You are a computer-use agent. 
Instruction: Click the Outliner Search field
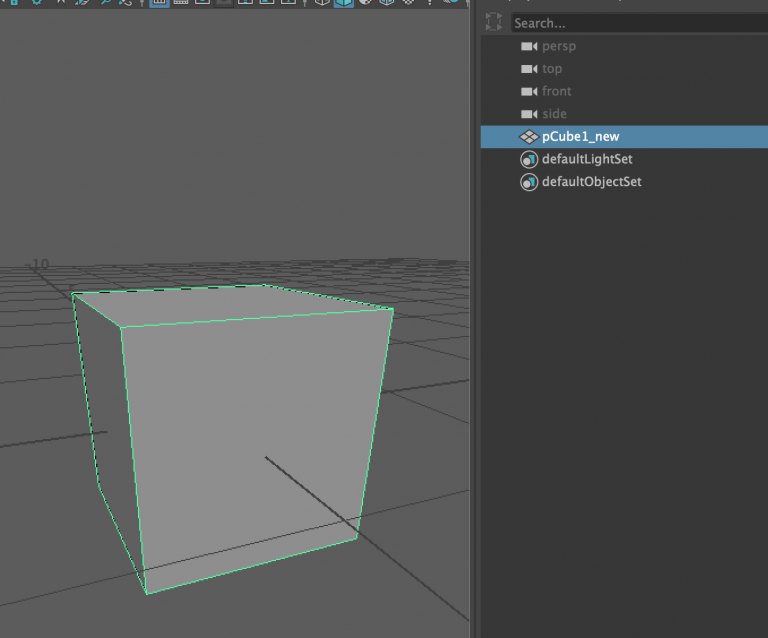[639, 23]
